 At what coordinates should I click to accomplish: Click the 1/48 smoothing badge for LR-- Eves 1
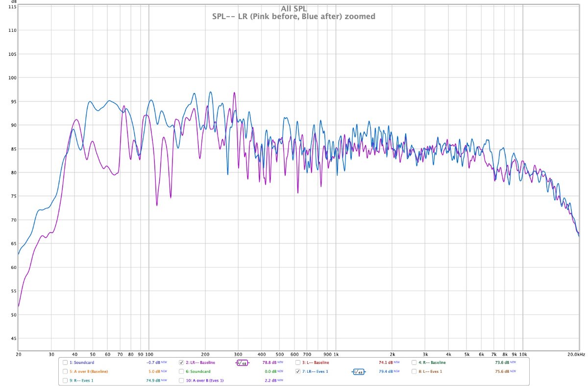(x=358, y=372)
